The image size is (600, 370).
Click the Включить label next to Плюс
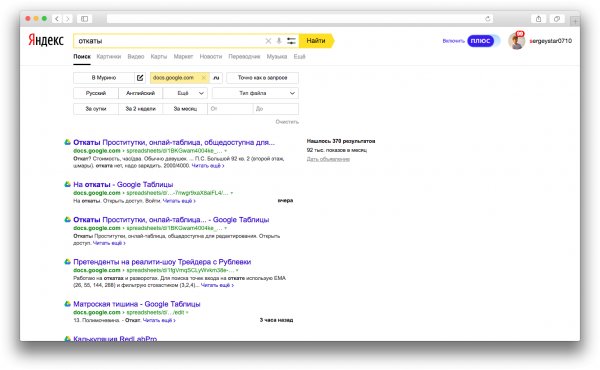click(453, 41)
